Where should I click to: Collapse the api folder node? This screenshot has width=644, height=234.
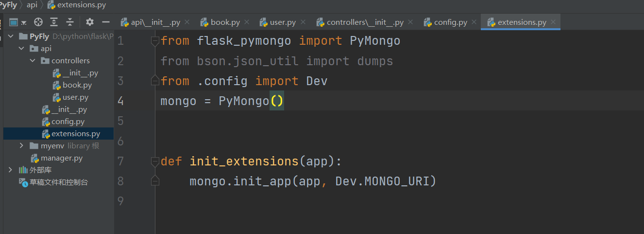pos(21,49)
